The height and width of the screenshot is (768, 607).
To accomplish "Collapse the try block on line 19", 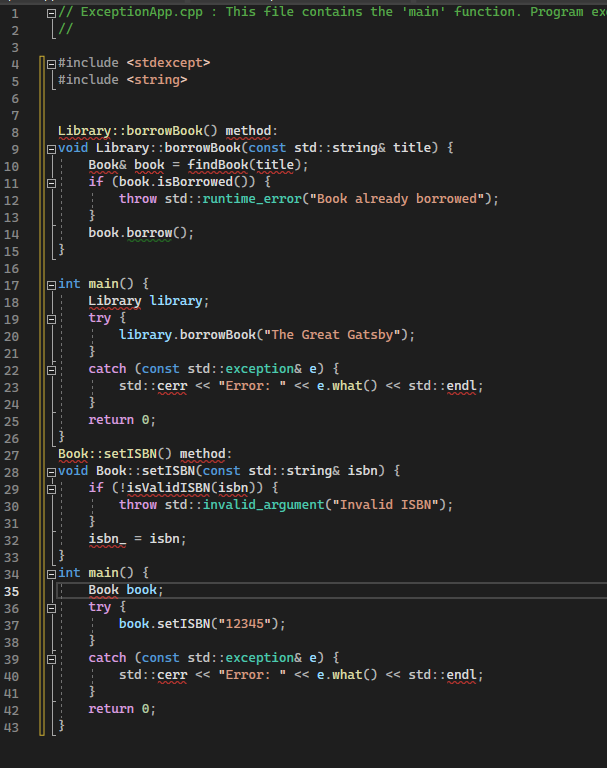I will tap(51, 319).
